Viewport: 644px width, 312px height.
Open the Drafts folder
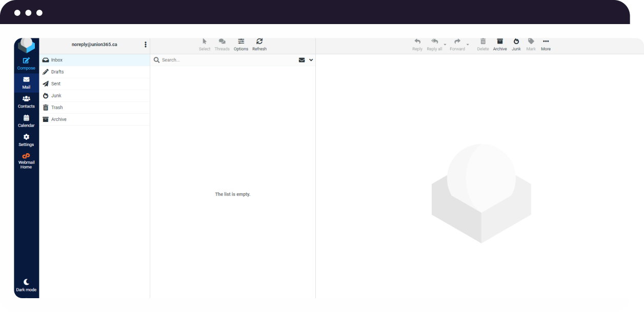click(x=94, y=72)
